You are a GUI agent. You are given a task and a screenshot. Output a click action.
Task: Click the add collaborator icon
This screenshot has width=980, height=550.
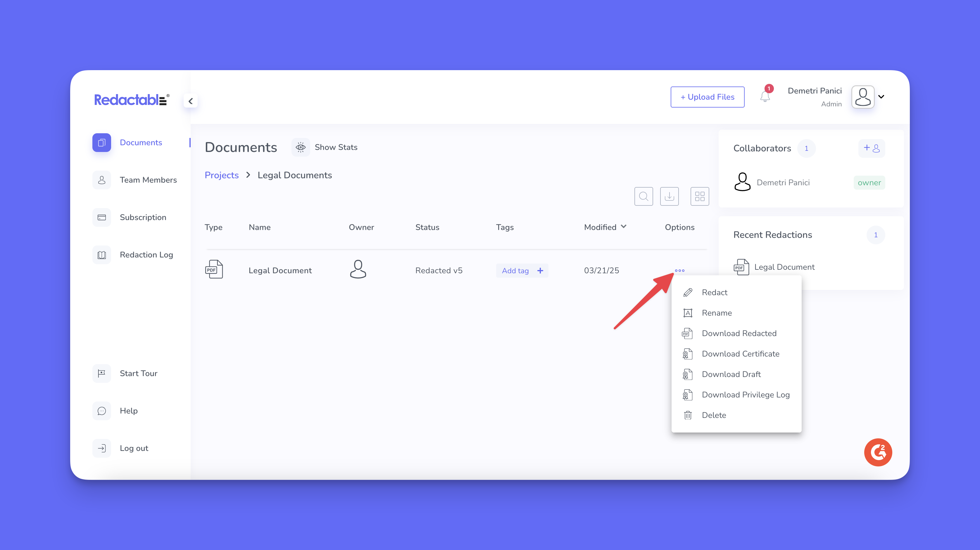click(x=871, y=148)
